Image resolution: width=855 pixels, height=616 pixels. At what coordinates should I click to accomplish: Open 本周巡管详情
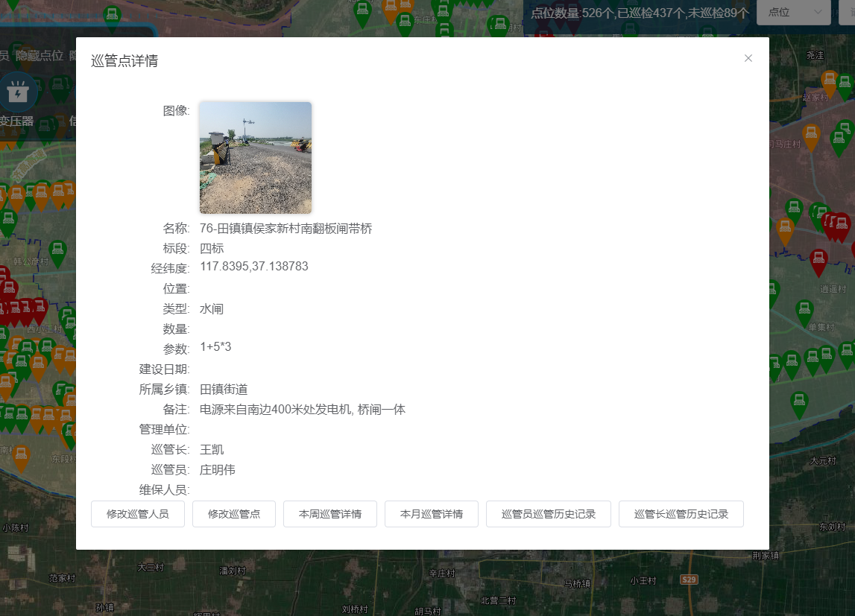330,514
